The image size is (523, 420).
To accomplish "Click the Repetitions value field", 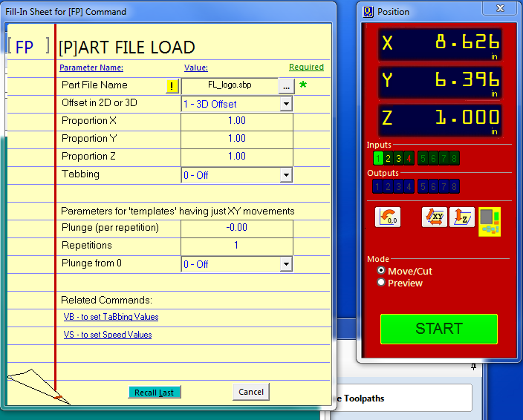I will pyautogui.click(x=237, y=246).
